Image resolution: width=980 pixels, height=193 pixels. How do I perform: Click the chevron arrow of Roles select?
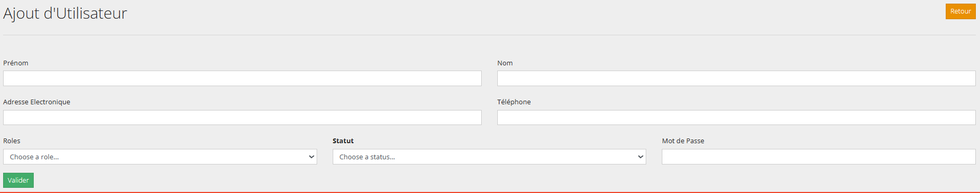tap(311, 157)
